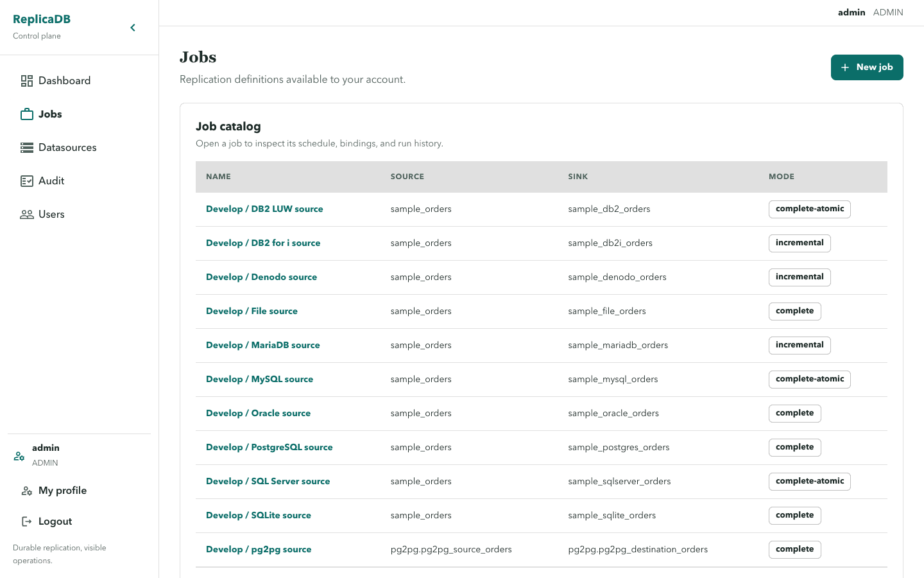Viewport: 924px width, 578px height.
Task: Click the complete badge in SQLite row
Action: (x=795, y=516)
